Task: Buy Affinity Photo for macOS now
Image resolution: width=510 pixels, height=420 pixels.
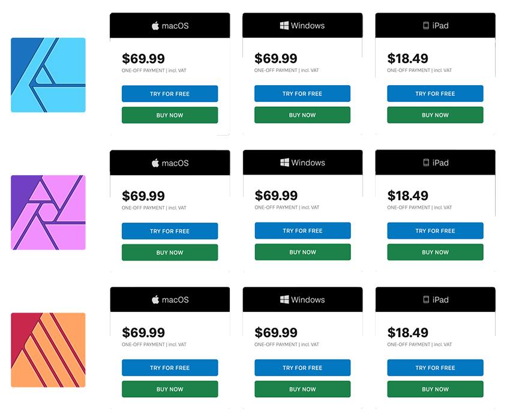Action: point(170,253)
